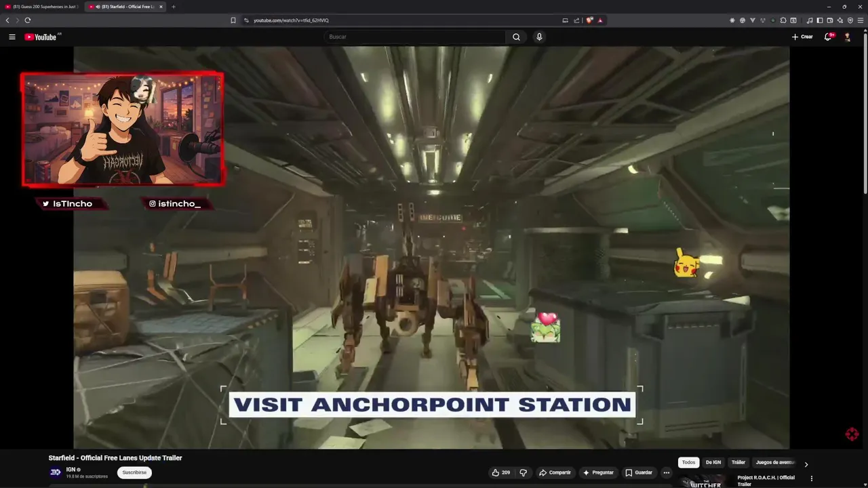Go forward in browser history
868x488 pixels.
[x=17, y=20]
